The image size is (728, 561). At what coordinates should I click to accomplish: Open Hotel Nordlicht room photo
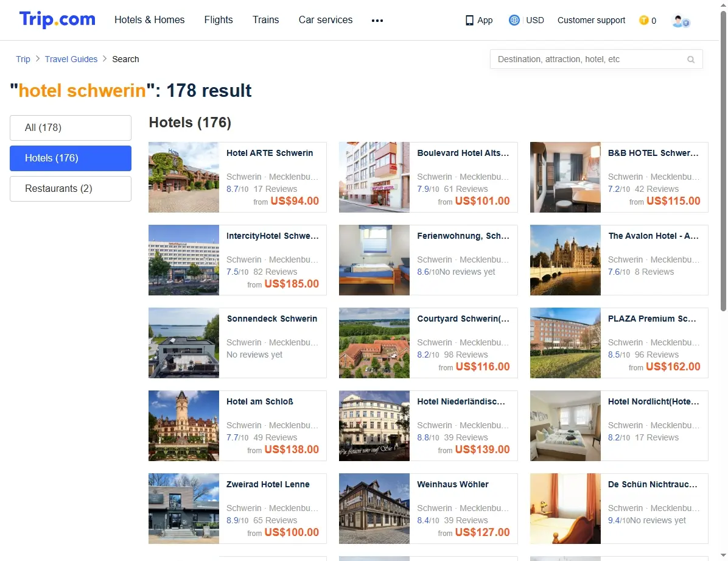(x=565, y=425)
